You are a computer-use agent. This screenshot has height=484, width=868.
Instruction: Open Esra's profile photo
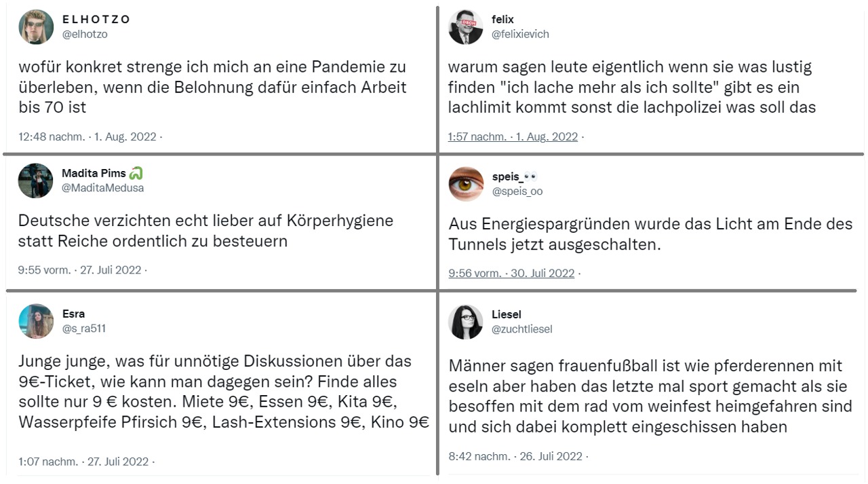tap(36, 321)
